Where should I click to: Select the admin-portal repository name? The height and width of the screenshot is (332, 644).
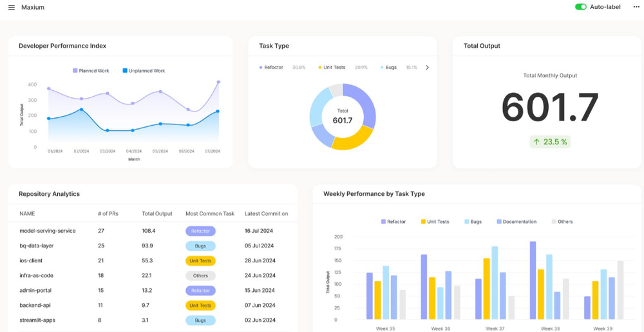click(35, 291)
